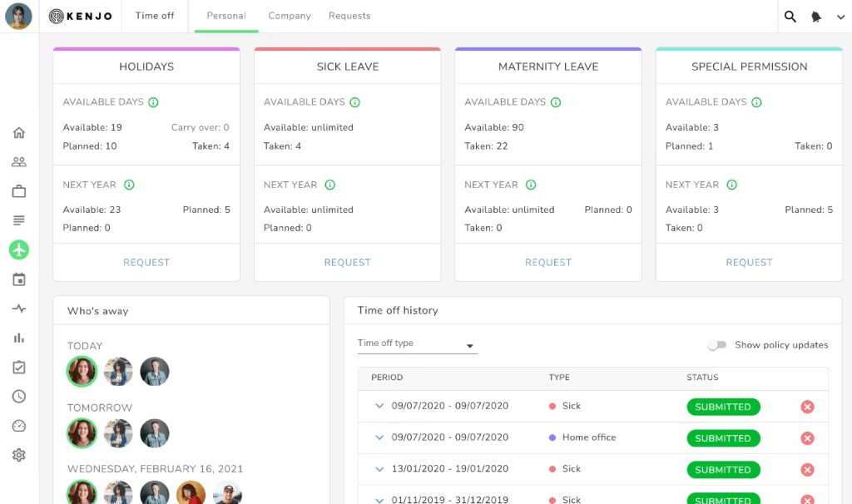Click the PERIOD column header

[387, 378]
